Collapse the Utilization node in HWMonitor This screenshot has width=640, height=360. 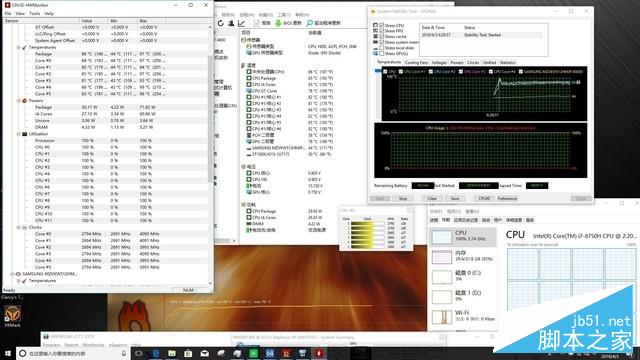point(18,134)
